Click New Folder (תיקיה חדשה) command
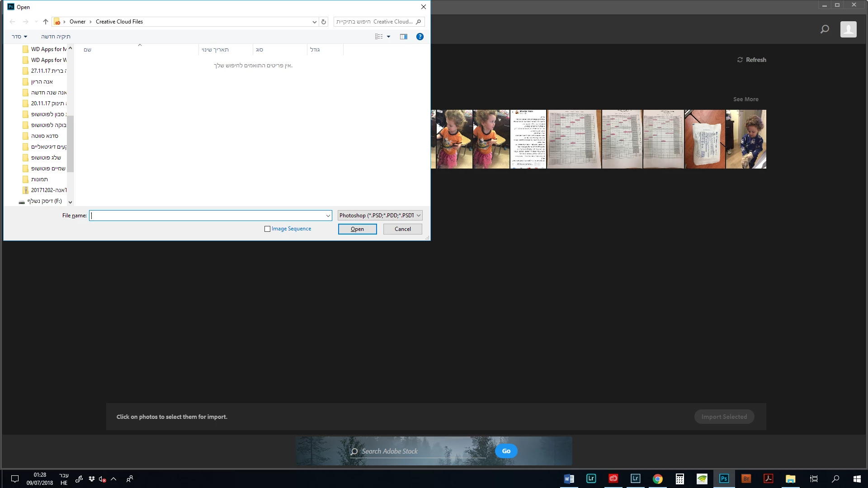 [56, 37]
